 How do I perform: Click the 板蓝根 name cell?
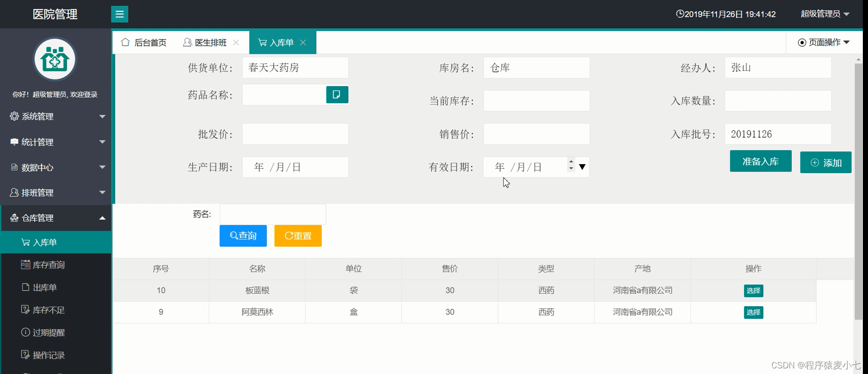click(257, 290)
